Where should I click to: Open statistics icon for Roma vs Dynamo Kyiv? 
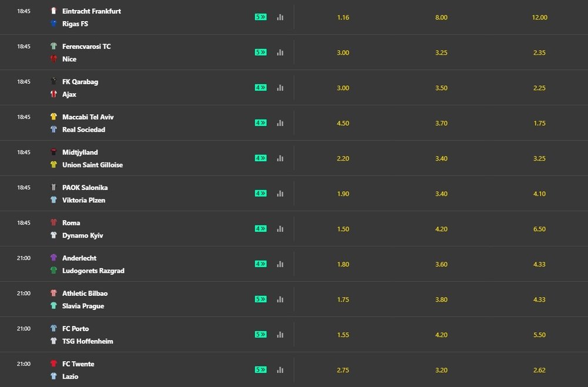(x=280, y=229)
